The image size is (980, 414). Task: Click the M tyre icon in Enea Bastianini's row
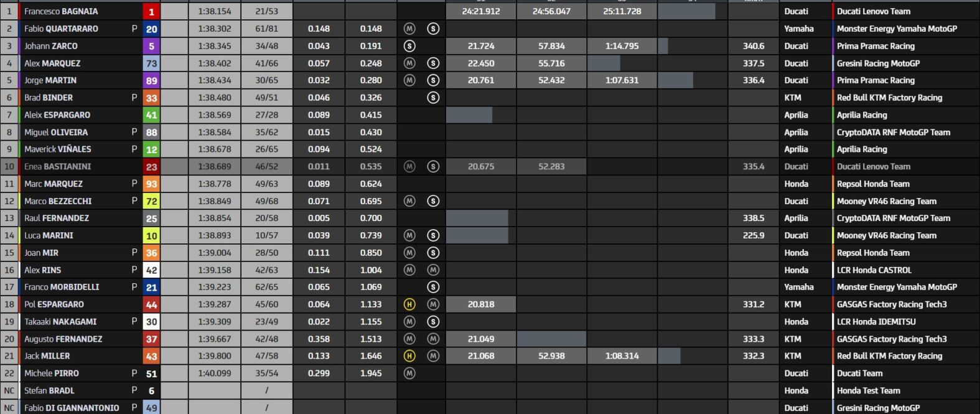409,166
